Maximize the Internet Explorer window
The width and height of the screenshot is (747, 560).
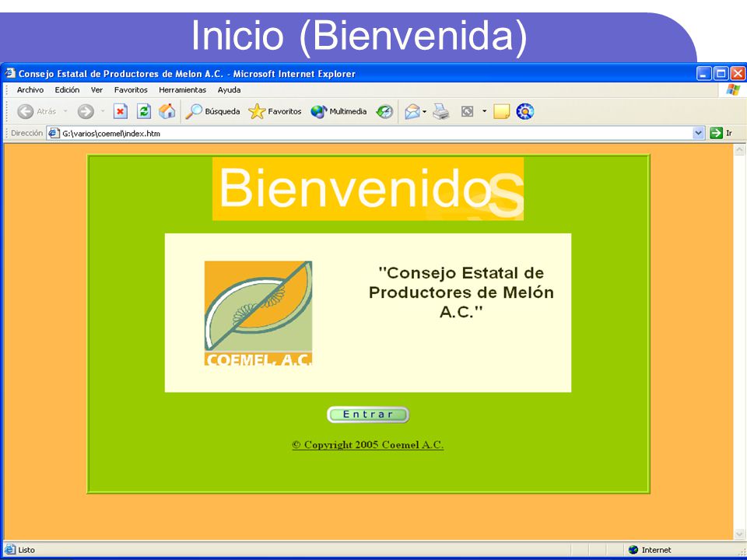coord(721,73)
